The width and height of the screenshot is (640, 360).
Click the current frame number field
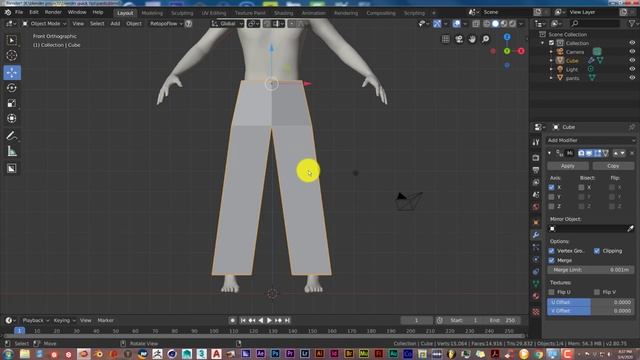pyautogui.click(x=416, y=320)
